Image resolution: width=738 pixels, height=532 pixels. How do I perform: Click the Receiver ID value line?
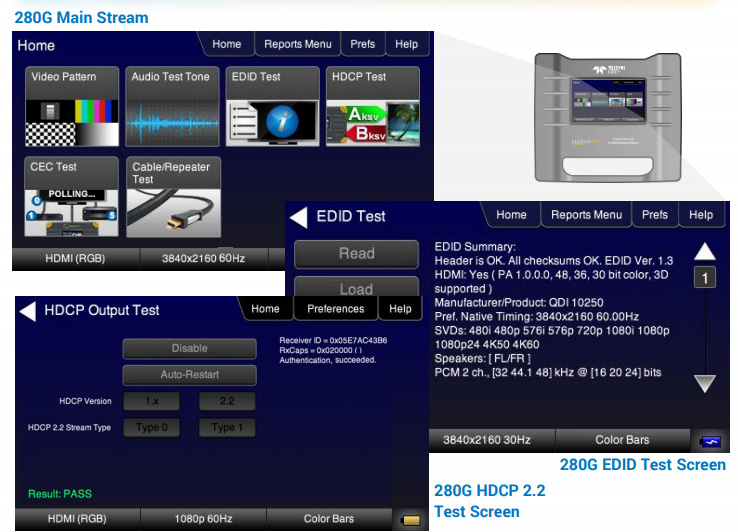pyautogui.click(x=333, y=340)
